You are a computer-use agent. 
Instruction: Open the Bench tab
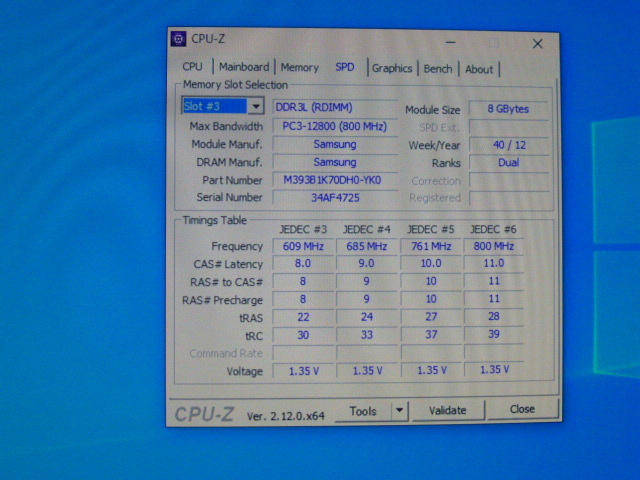(x=438, y=69)
